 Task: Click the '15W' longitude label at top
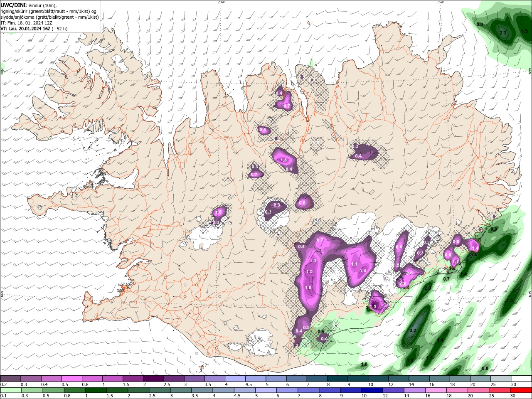coord(440,2)
